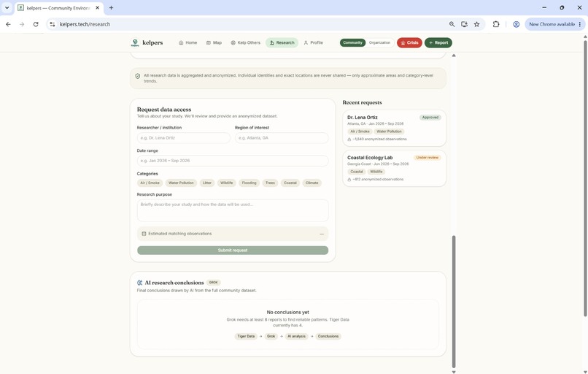The image size is (588, 374).
Task: Open the Dr. Lena Ortiz request card
Action: click(x=395, y=128)
